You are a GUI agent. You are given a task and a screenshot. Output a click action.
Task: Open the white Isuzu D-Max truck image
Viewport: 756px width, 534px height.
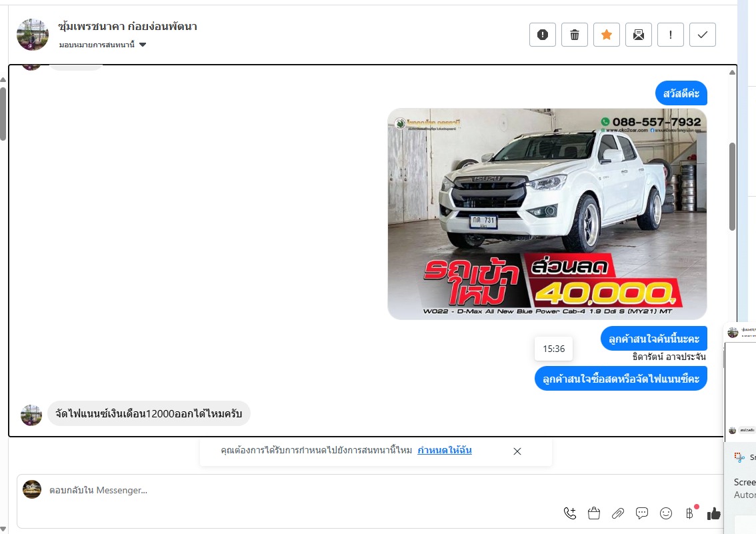[547, 213]
